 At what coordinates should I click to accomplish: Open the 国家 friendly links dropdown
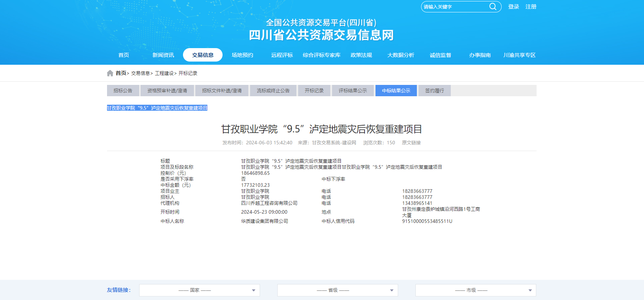[x=200, y=290]
